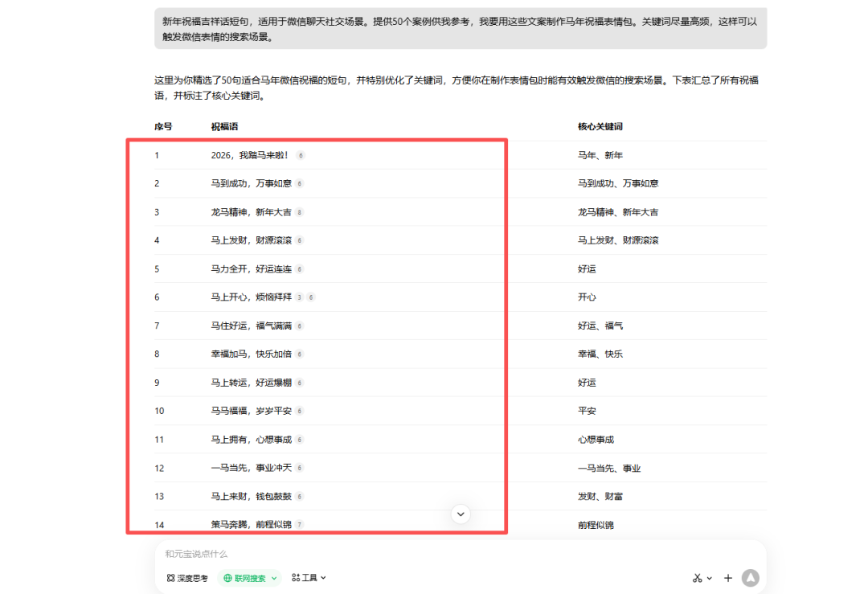Click keyword cell 马上发财、财源滚滚
Image resolution: width=868 pixels, height=594 pixels.
pos(618,241)
